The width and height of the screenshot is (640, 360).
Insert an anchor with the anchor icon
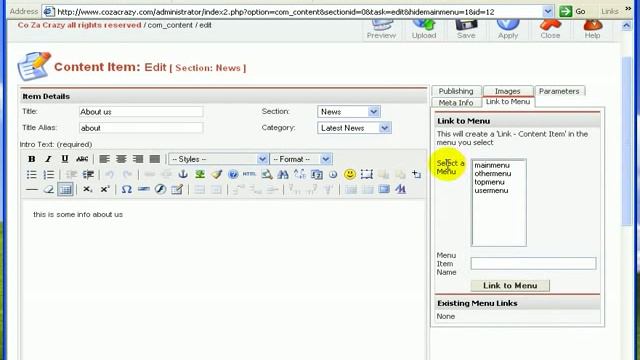[x=183, y=175]
